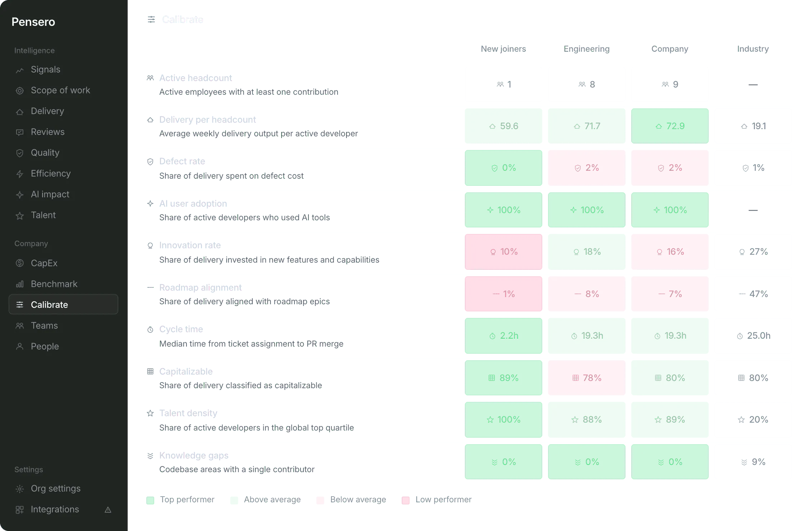Click the Scope of work target icon
The height and width of the screenshot is (531, 812).
20,91
